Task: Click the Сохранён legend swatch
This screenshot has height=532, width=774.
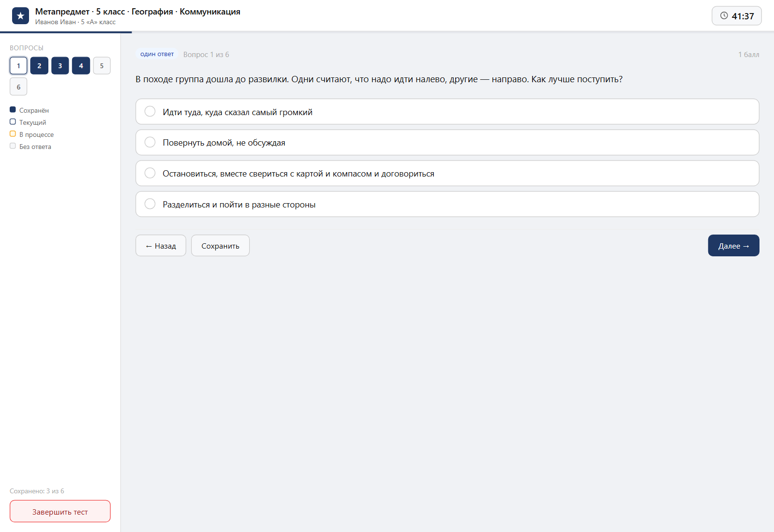Action: [x=13, y=110]
